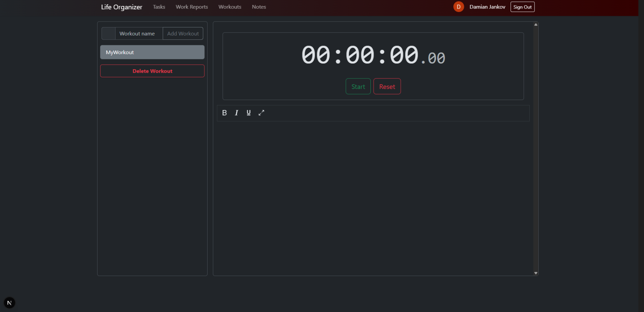Click the Workout name input field
Viewport: 644px width, 312px height.
tap(139, 33)
